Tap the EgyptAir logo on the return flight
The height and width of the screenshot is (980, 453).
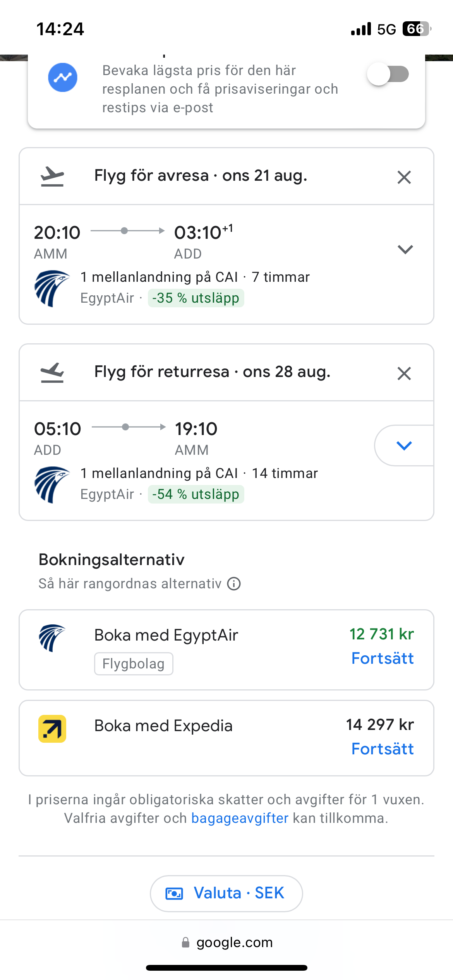(52, 485)
